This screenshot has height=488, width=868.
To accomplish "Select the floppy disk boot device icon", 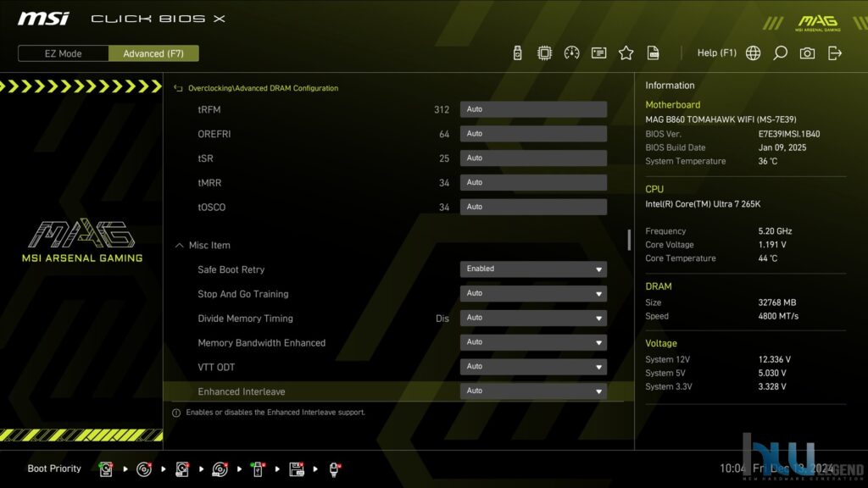I will click(296, 469).
